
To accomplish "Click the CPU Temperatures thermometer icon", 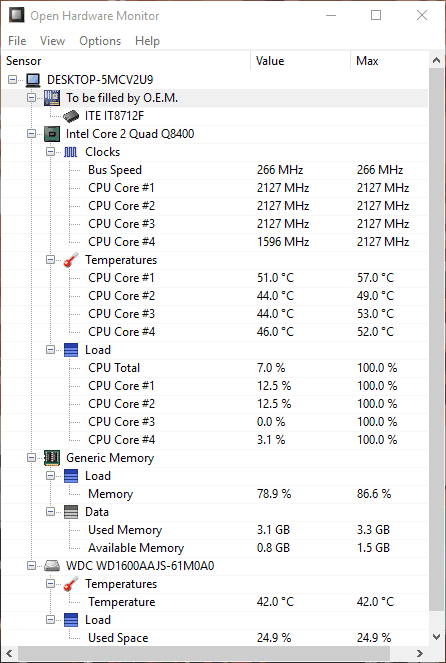I will coord(71,260).
